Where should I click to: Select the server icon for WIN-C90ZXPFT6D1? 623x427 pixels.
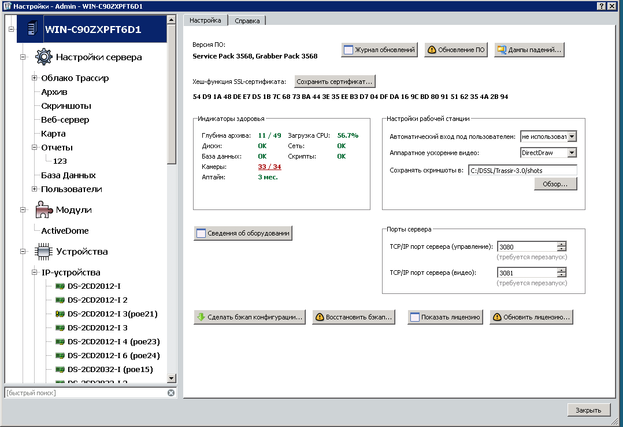[x=32, y=29]
